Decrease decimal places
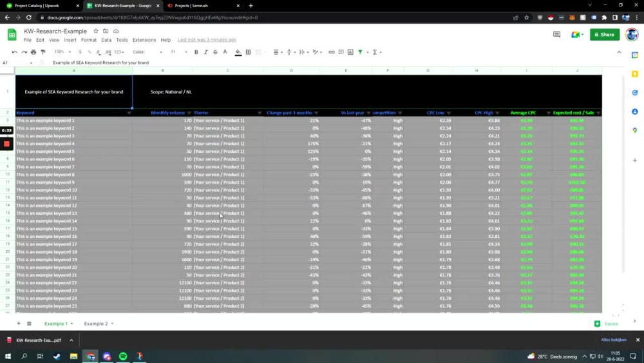The image size is (644, 363). coord(98,52)
